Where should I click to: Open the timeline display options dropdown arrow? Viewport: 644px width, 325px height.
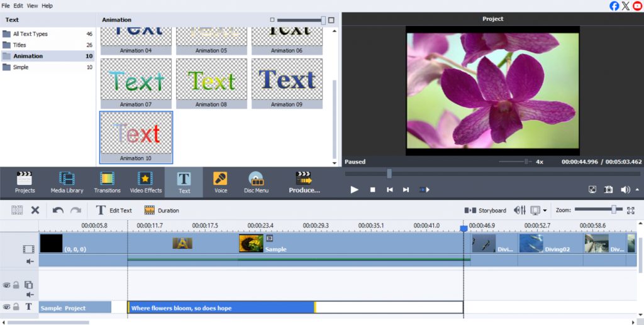click(545, 211)
